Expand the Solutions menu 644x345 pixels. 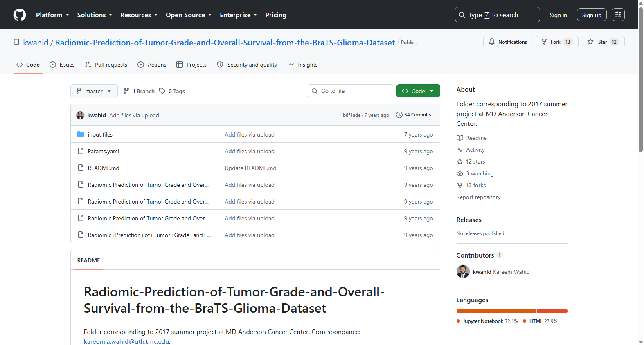pos(95,15)
